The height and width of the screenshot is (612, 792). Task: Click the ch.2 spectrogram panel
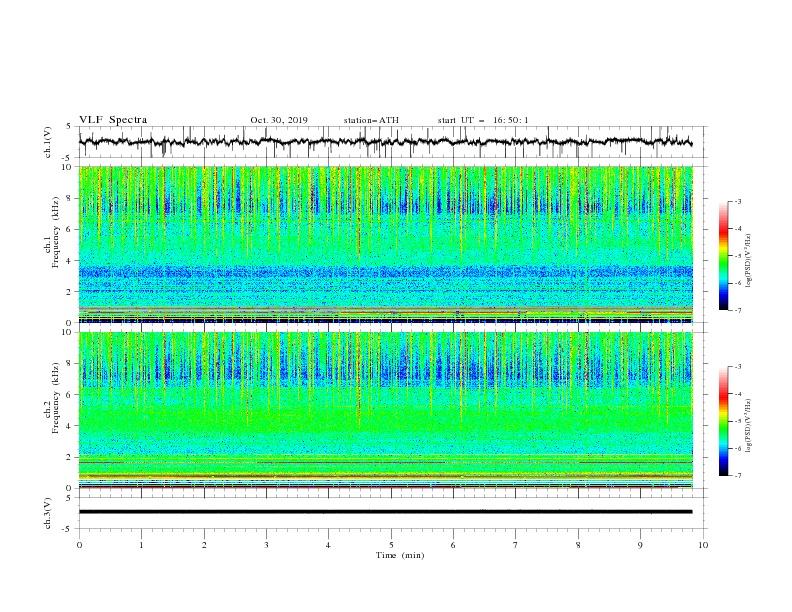pyautogui.click(x=386, y=410)
